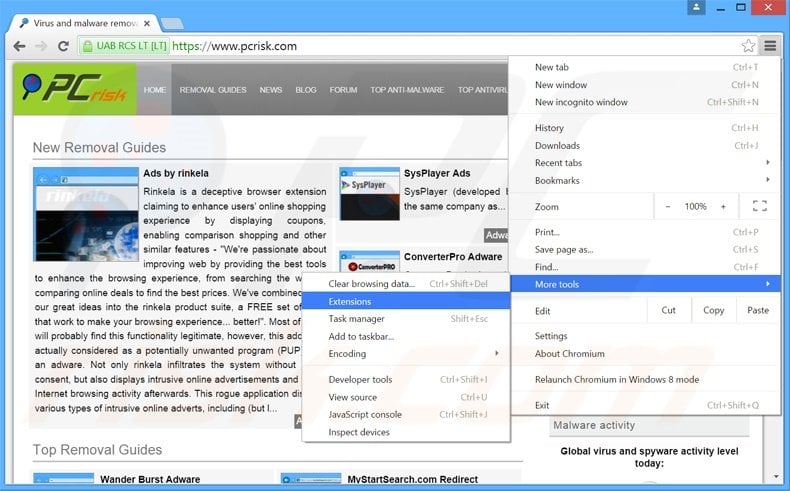The image size is (790, 491).
Task: Click the 100% zoom value
Action: tap(695, 206)
